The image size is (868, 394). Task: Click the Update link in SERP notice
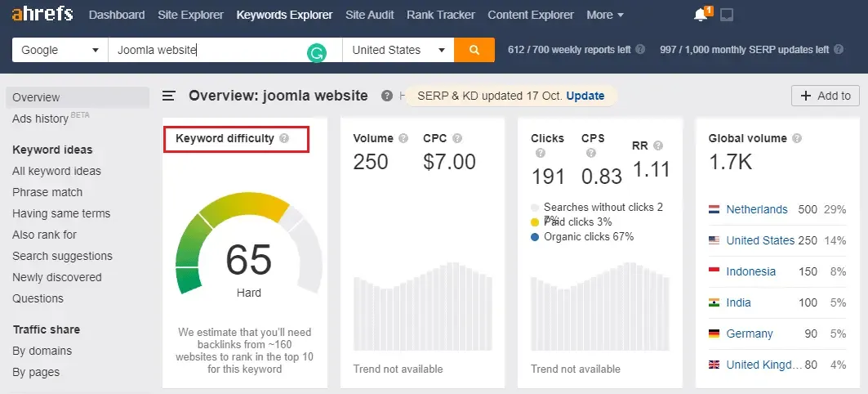point(585,96)
